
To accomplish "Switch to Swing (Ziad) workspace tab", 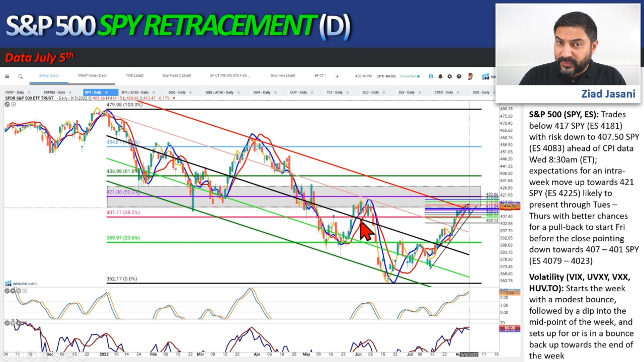I will (49, 76).
